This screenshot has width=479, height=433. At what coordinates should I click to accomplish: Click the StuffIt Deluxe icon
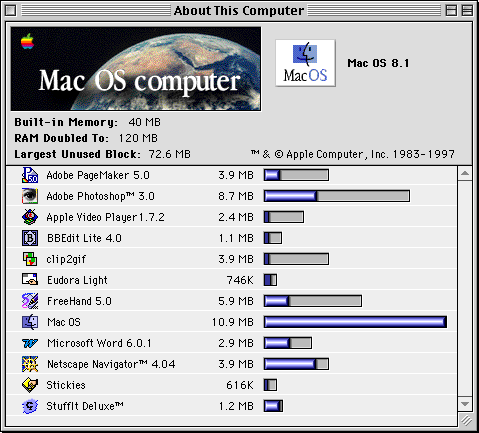tap(30, 406)
